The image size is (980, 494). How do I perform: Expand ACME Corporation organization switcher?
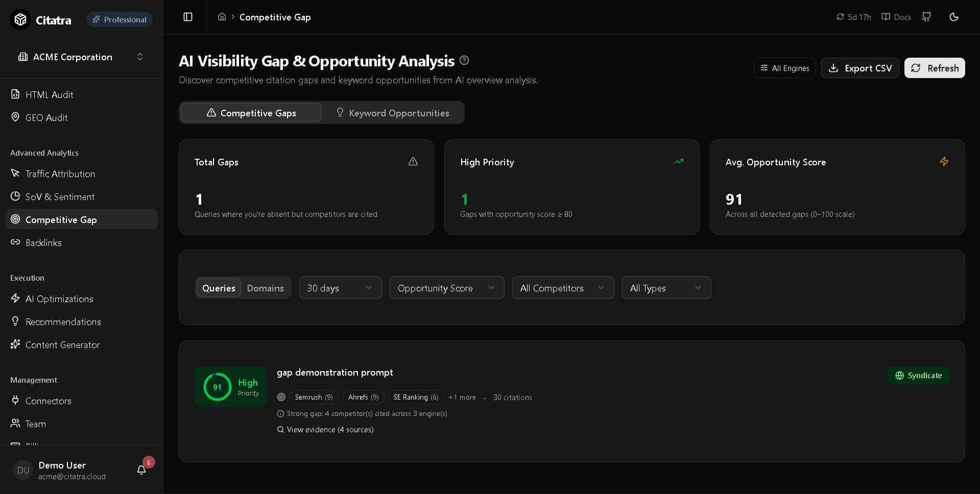(81, 57)
